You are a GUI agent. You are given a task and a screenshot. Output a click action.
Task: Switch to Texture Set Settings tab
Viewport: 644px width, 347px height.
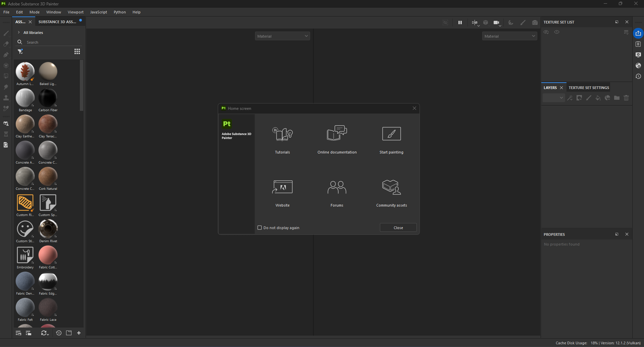589,88
